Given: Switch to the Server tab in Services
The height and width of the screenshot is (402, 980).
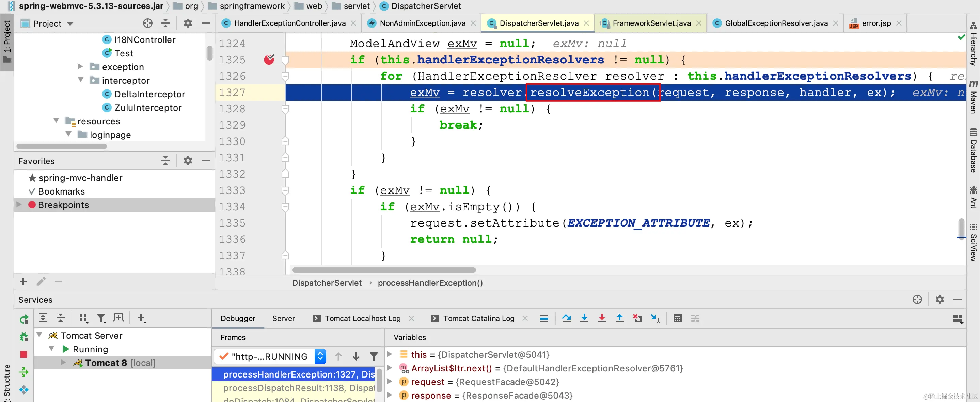Looking at the screenshot, I should (x=283, y=318).
